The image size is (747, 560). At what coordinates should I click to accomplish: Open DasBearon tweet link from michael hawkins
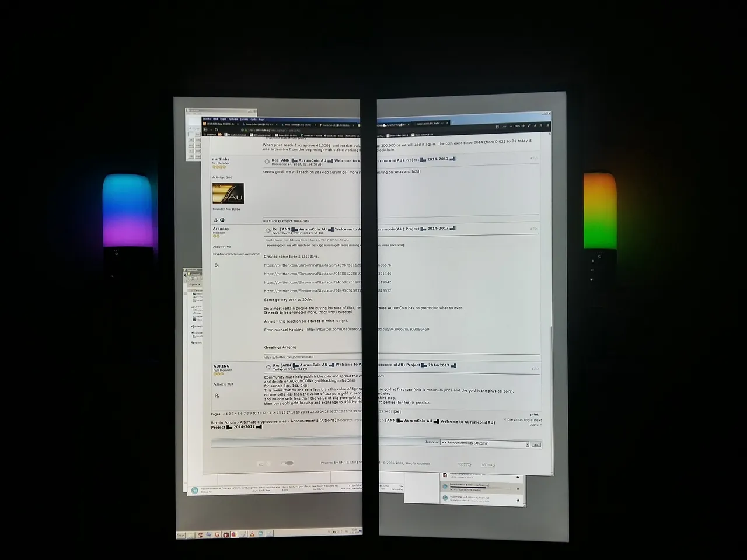[x=368, y=330]
